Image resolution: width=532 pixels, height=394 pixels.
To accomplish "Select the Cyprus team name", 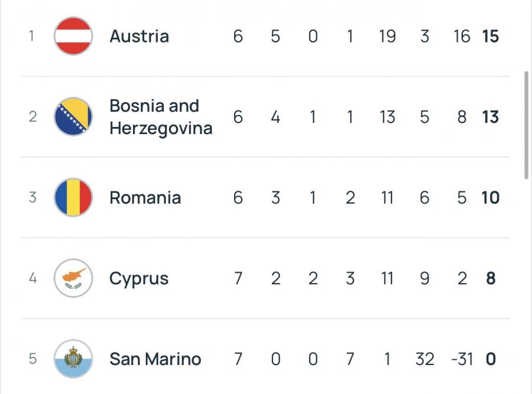I will (x=139, y=278).
